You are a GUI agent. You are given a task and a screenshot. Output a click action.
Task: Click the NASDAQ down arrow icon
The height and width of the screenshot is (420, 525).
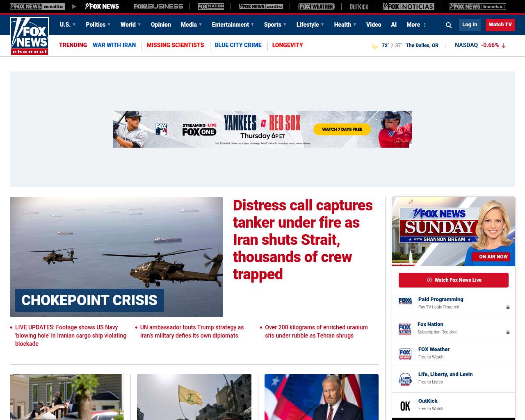[504, 46]
